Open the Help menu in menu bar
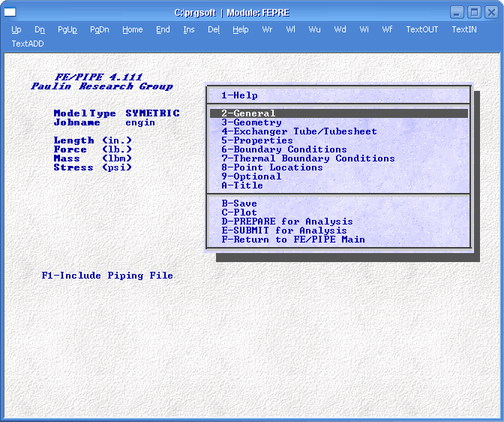This screenshot has height=422, width=504. coord(241,29)
